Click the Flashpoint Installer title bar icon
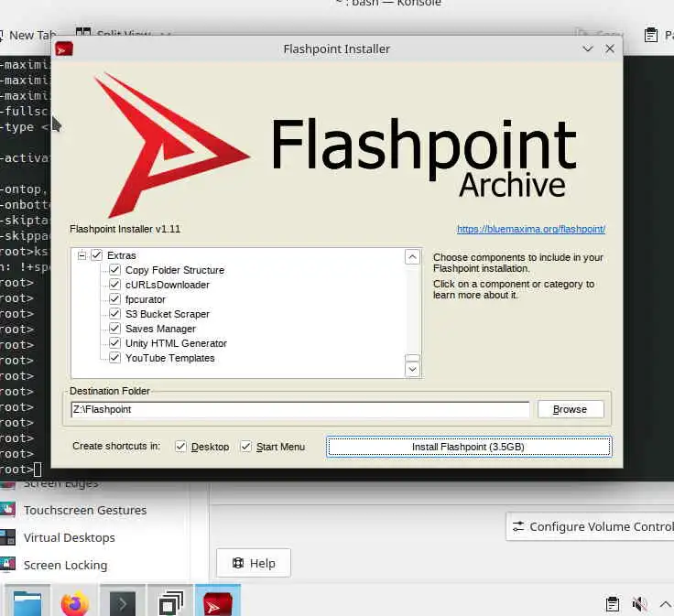The image size is (674, 616). pyautogui.click(x=64, y=49)
